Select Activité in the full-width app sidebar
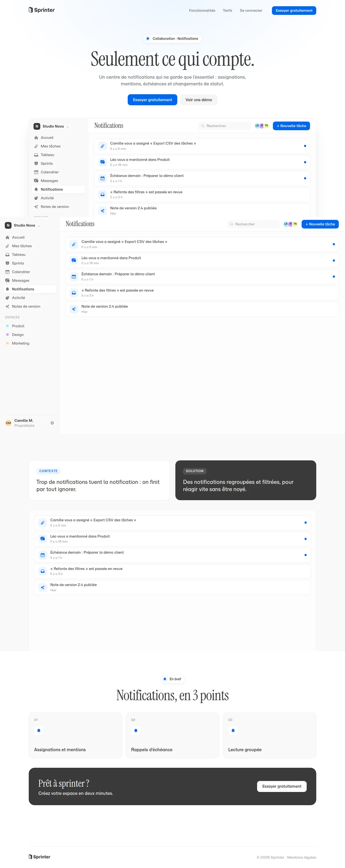Viewport: 345px width, 868px height. pyautogui.click(x=30, y=298)
